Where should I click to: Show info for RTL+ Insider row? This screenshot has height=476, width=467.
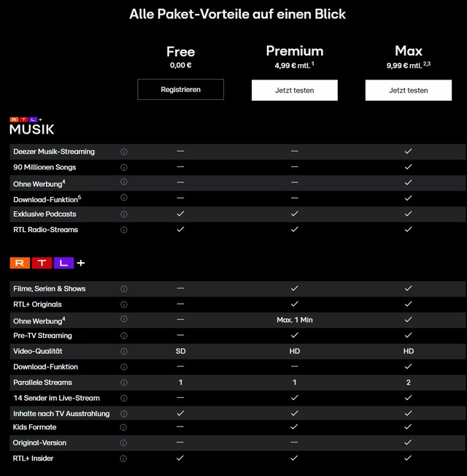(123, 458)
